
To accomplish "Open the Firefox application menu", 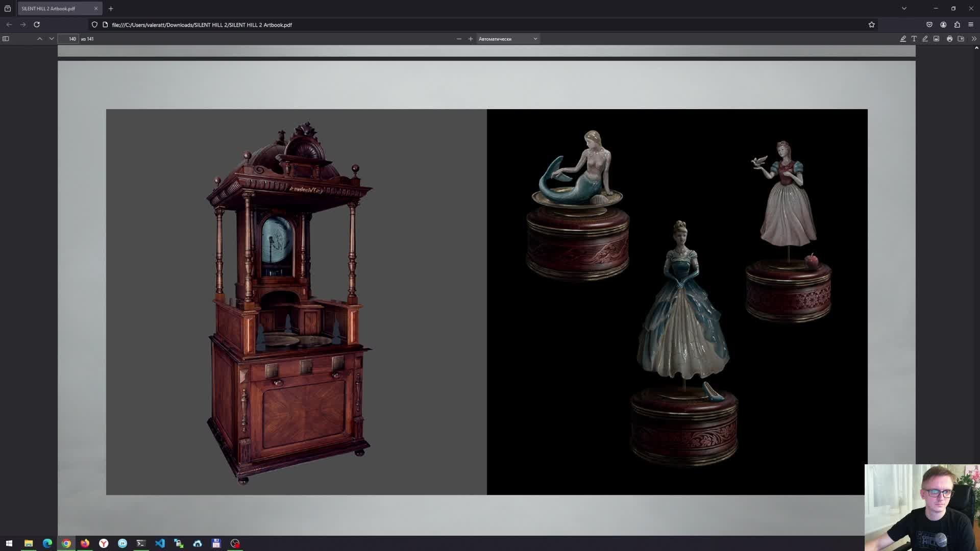I will click(971, 24).
